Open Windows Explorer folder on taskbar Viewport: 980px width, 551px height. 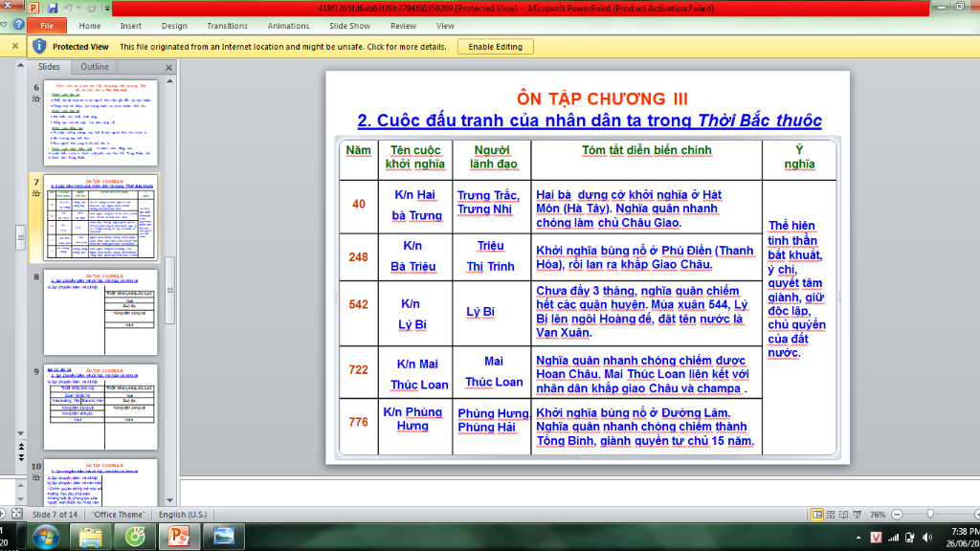click(x=92, y=536)
